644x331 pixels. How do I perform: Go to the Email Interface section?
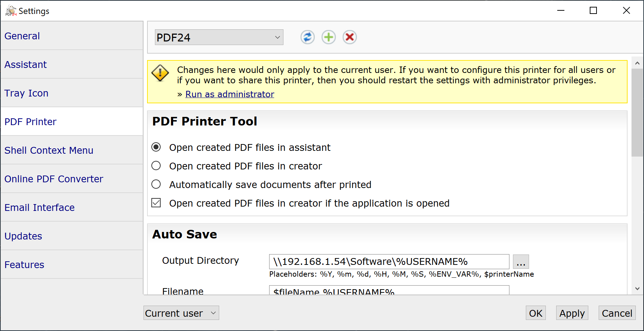coord(39,207)
